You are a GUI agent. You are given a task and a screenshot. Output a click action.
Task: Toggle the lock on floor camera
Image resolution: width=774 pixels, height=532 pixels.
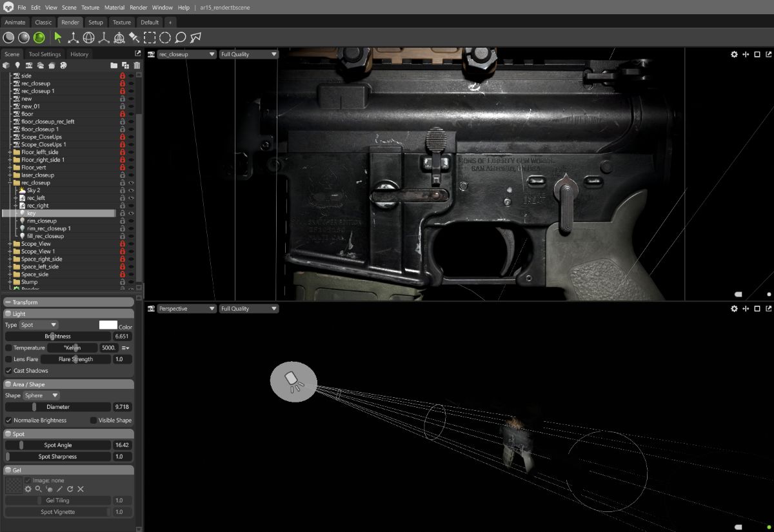click(x=122, y=114)
